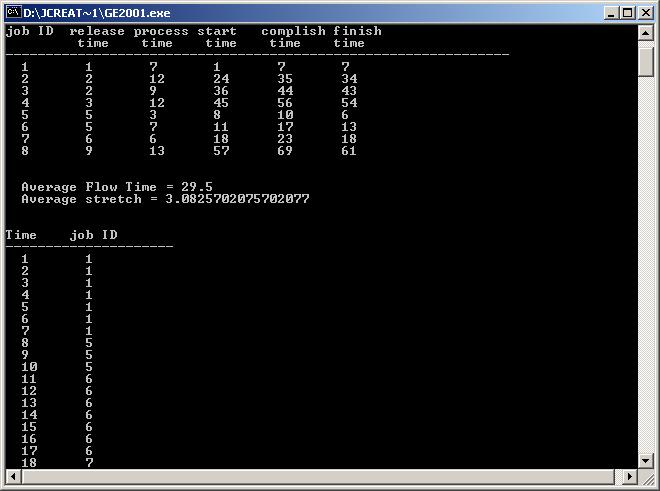Click the 'Time' header of the lower table
The image size is (660, 491).
[21, 235]
